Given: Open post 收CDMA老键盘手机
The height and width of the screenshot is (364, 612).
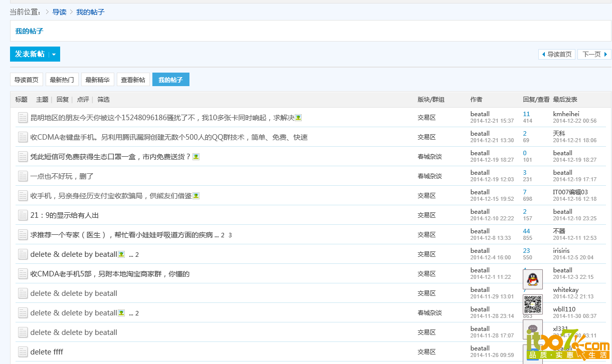Looking at the screenshot, I should tap(169, 137).
